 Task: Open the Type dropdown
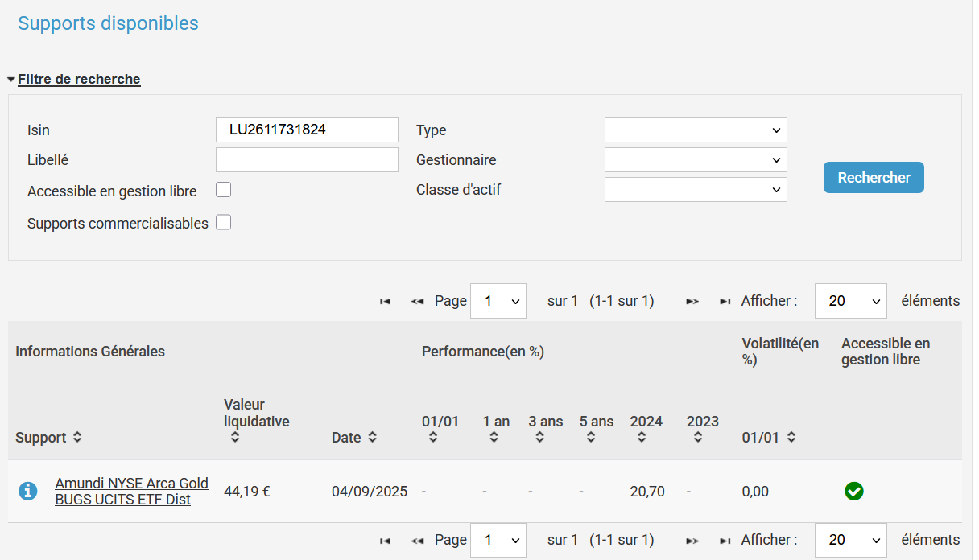[696, 130]
